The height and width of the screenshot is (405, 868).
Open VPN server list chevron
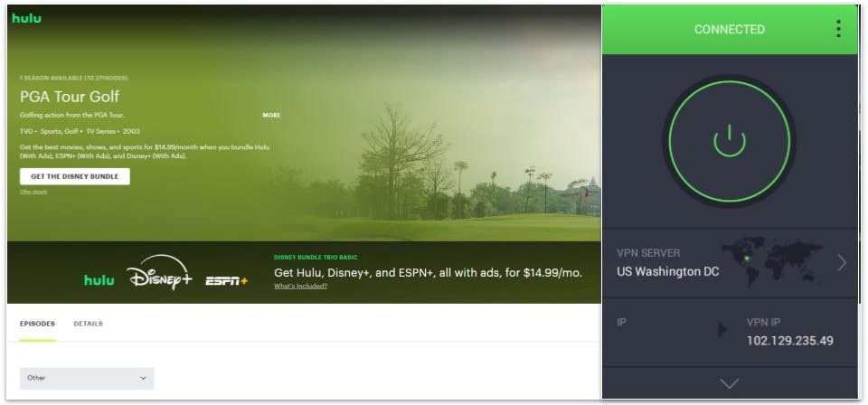click(x=842, y=263)
